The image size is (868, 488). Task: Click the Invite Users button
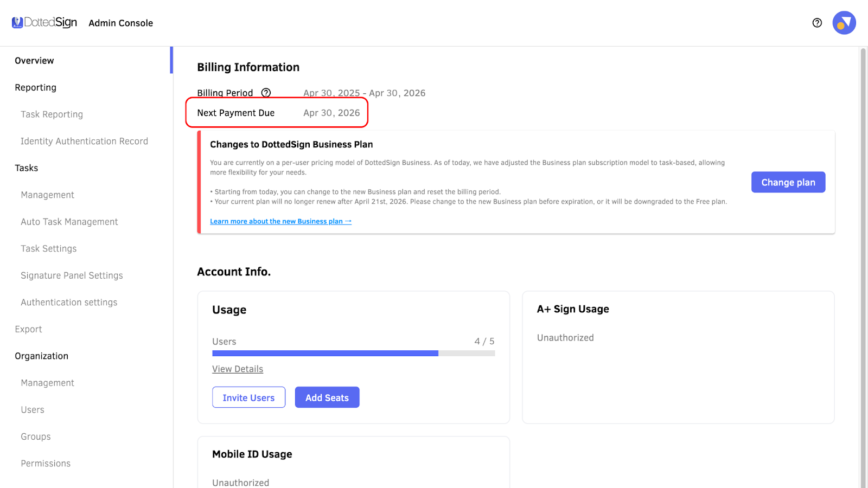(248, 397)
